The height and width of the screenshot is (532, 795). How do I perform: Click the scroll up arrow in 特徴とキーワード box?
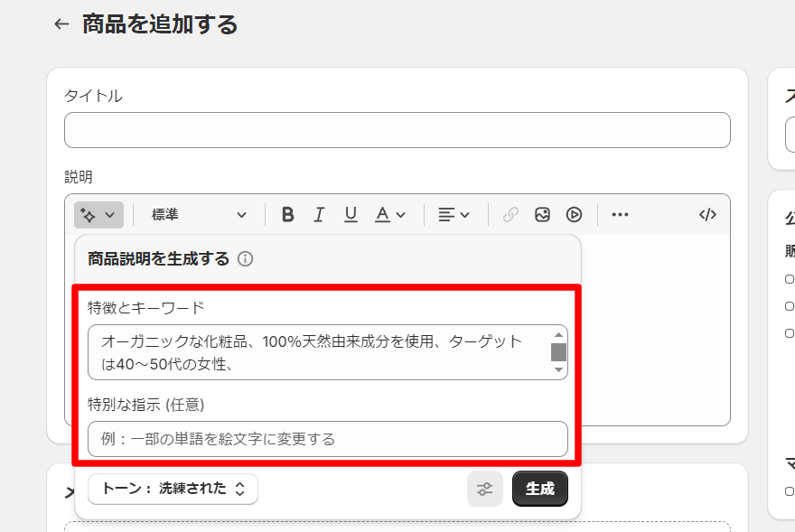(x=558, y=334)
